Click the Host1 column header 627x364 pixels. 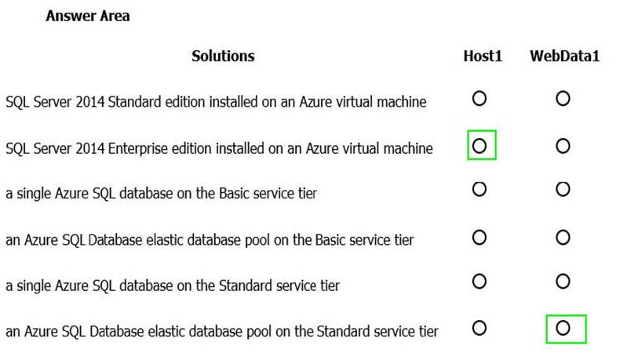[482, 56]
